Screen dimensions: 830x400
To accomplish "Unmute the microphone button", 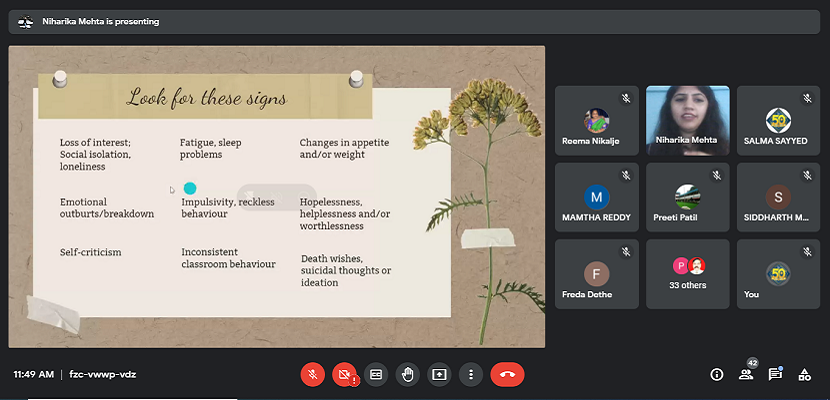I will [x=312, y=374].
